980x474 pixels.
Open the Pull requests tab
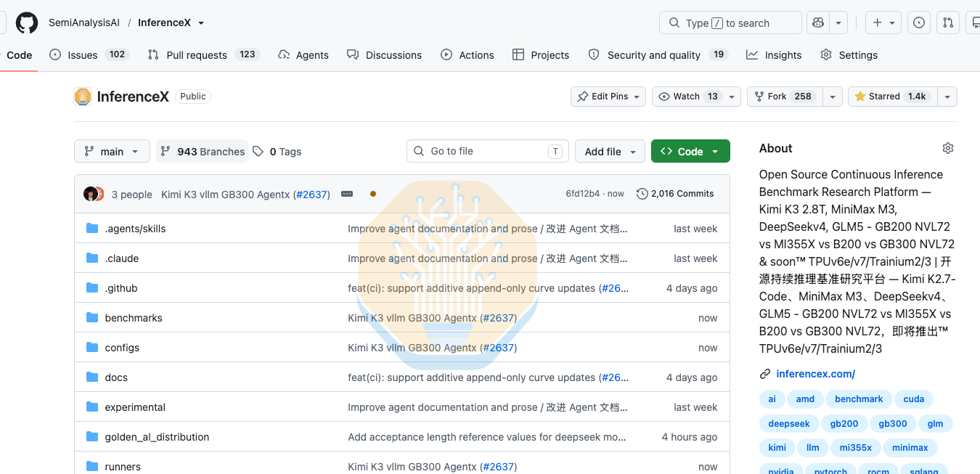click(203, 55)
